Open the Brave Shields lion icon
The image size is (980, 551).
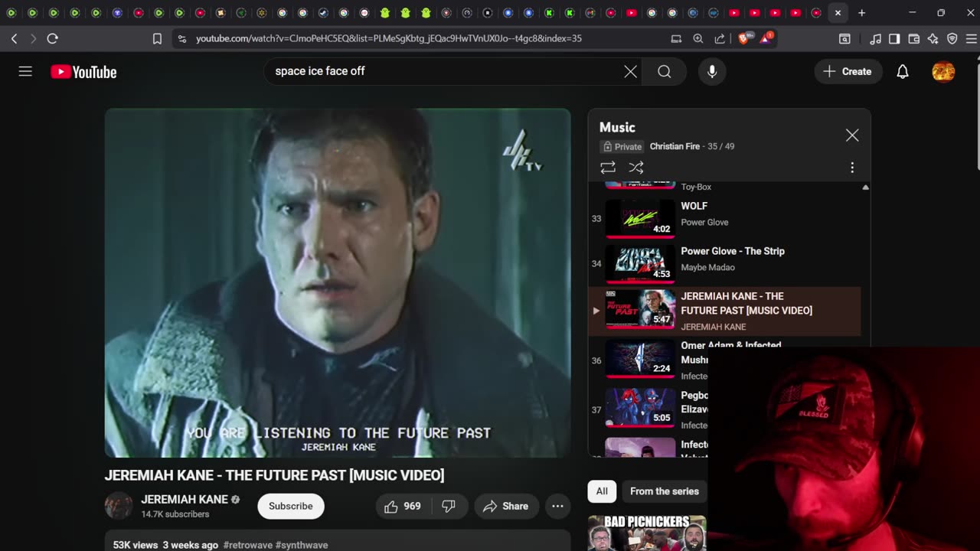pyautogui.click(x=743, y=38)
